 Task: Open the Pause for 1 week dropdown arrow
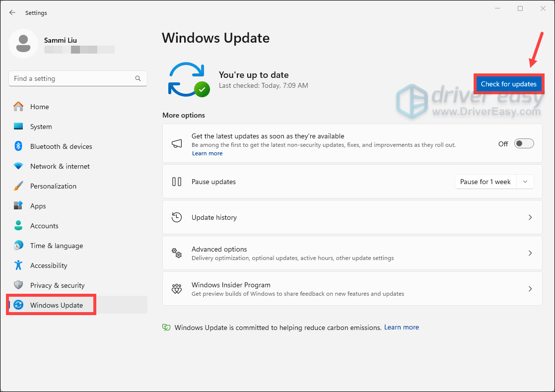(x=525, y=182)
